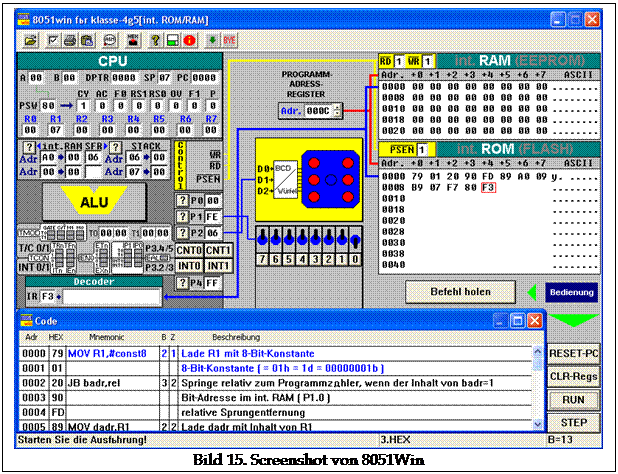Select the Code row MOV R1,#const8
Screen dimensions: 618x474
tap(276, 353)
